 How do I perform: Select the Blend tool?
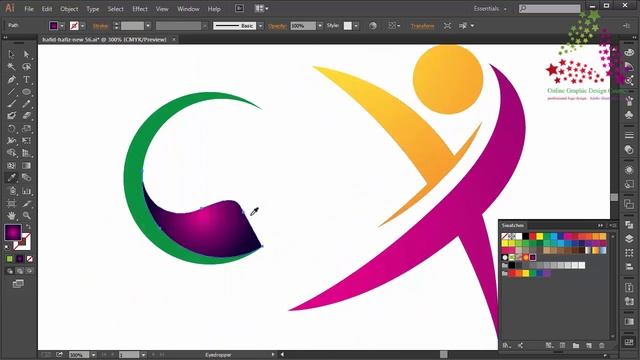27,178
